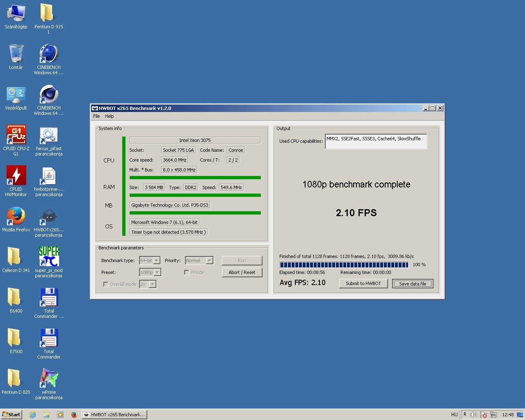Launch the Mozilla Firefox desktop icon
The height and width of the screenshot is (420, 525).
[x=16, y=219]
